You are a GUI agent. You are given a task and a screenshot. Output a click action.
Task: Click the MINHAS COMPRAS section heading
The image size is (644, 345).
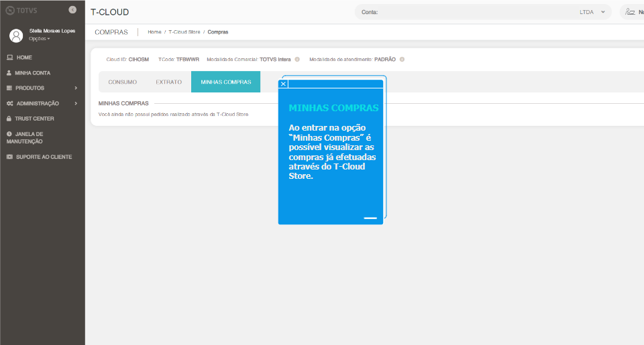click(123, 103)
